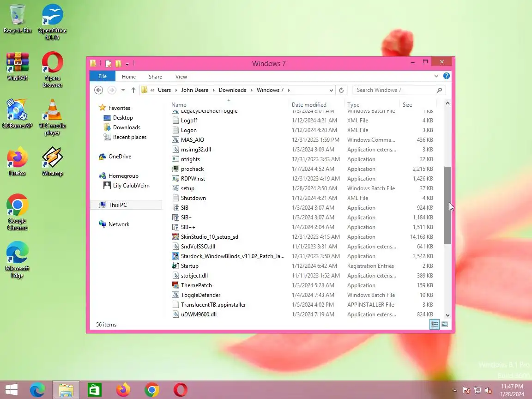The image size is (532, 399).
Task: Open the Share ribbon tab
Action: (x=155, y=77)
